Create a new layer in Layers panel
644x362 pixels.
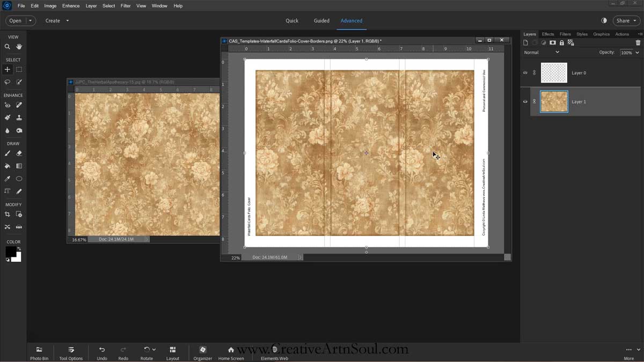526,42
